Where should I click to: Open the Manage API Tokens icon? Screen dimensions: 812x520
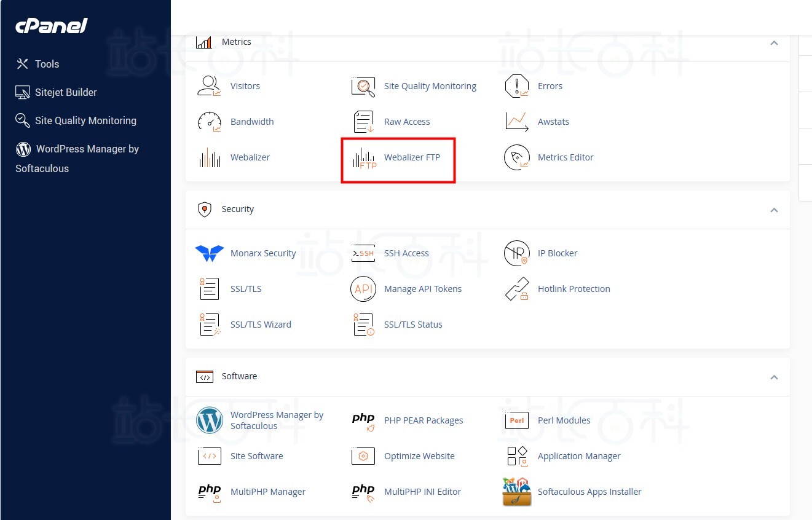click(363, 289)
